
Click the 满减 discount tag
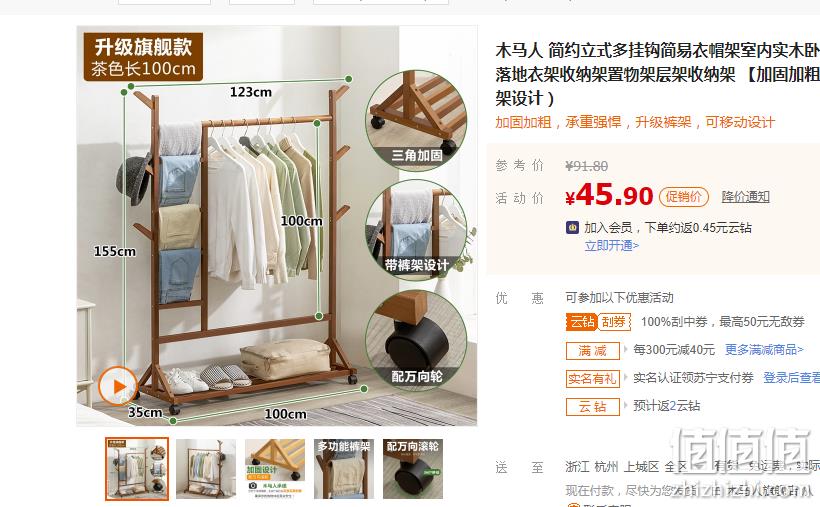coord(593,350)
